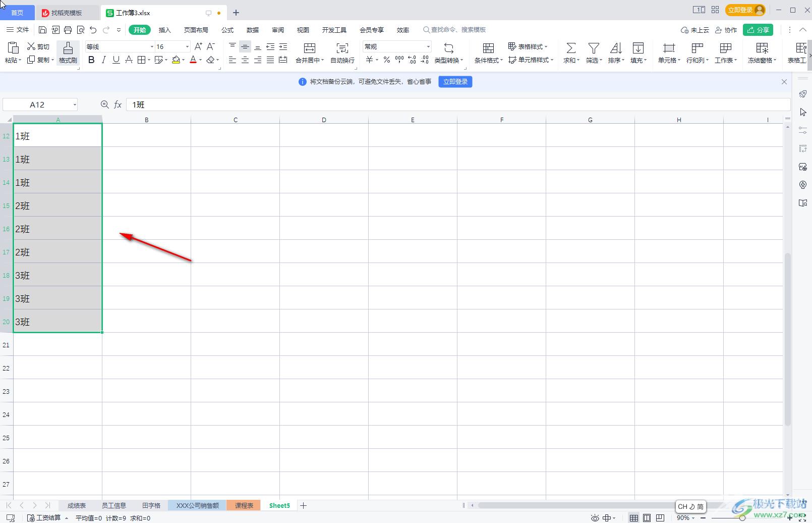Toggle align text right
812x523 pixels.
257,60
